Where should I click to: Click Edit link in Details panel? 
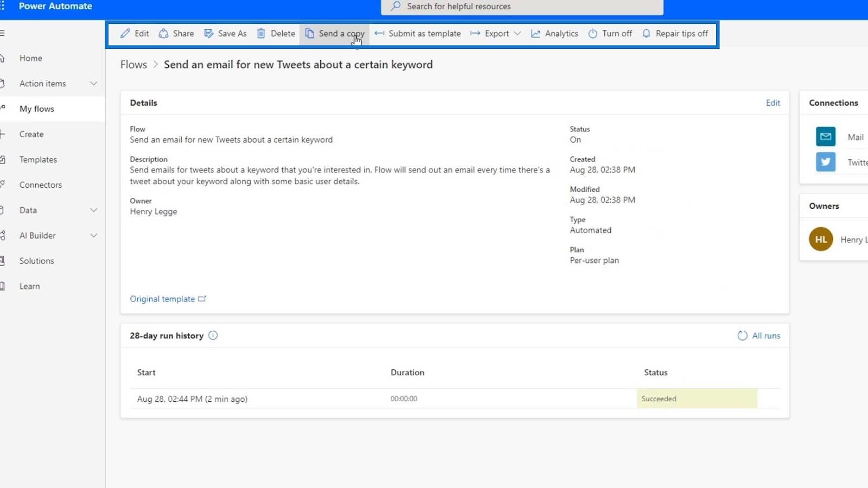point(773,103)
